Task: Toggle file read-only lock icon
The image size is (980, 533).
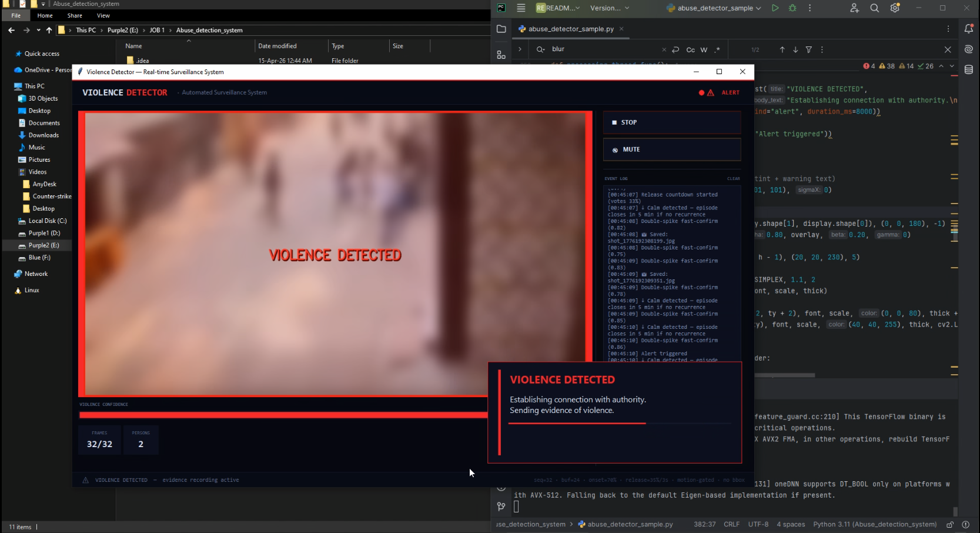Action: tap(950, 524)
